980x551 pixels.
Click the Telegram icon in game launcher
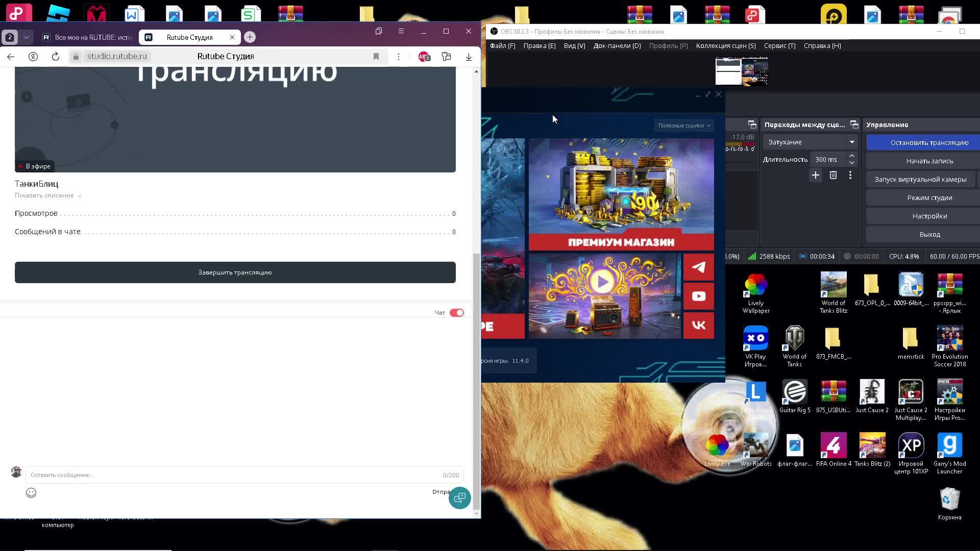(698, 267)
